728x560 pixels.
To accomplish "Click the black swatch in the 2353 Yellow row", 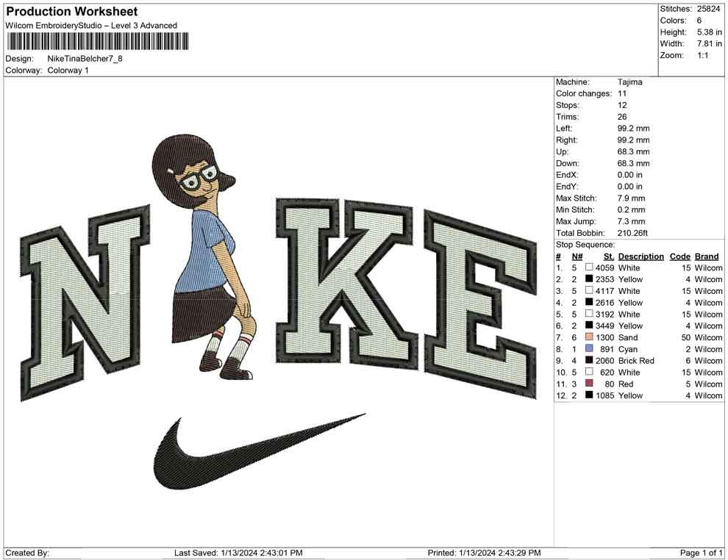I will point(589,279).
